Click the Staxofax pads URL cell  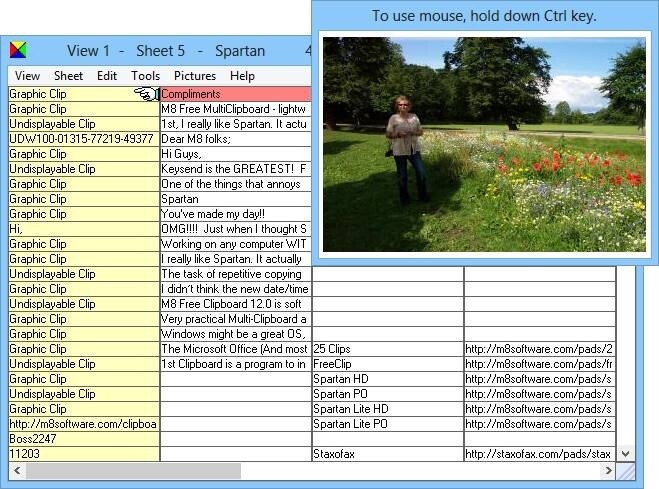(x=540, y=454)
